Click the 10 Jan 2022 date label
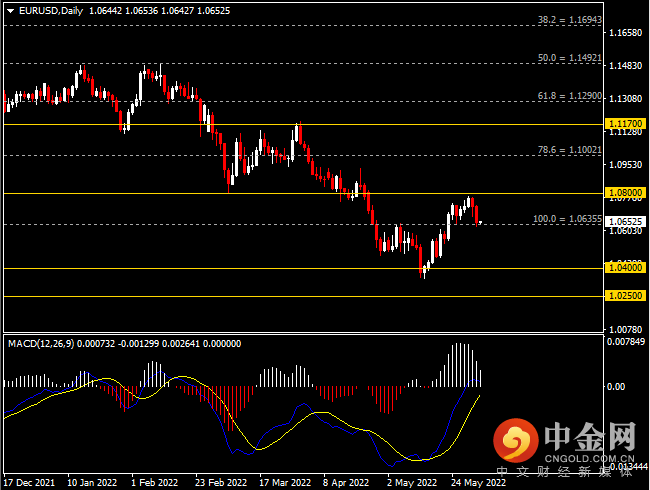The image size is (650, 490). pos(92,483)
